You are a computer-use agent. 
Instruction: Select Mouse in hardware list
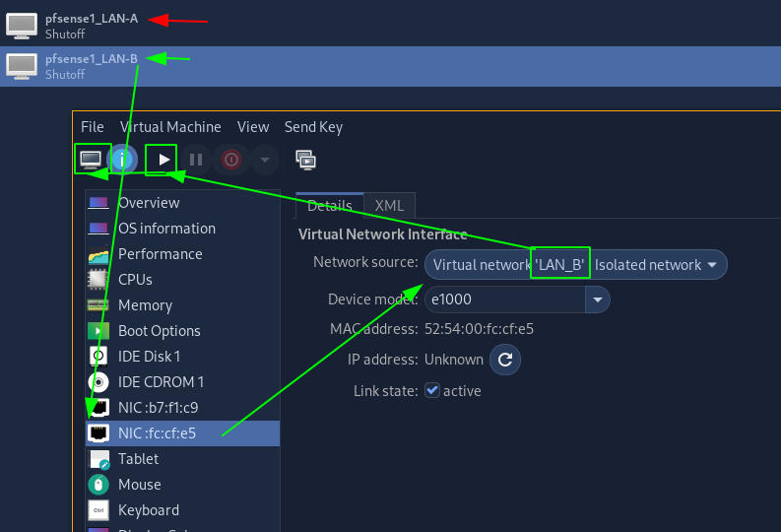pyautogui.click(x=182, y=484)
